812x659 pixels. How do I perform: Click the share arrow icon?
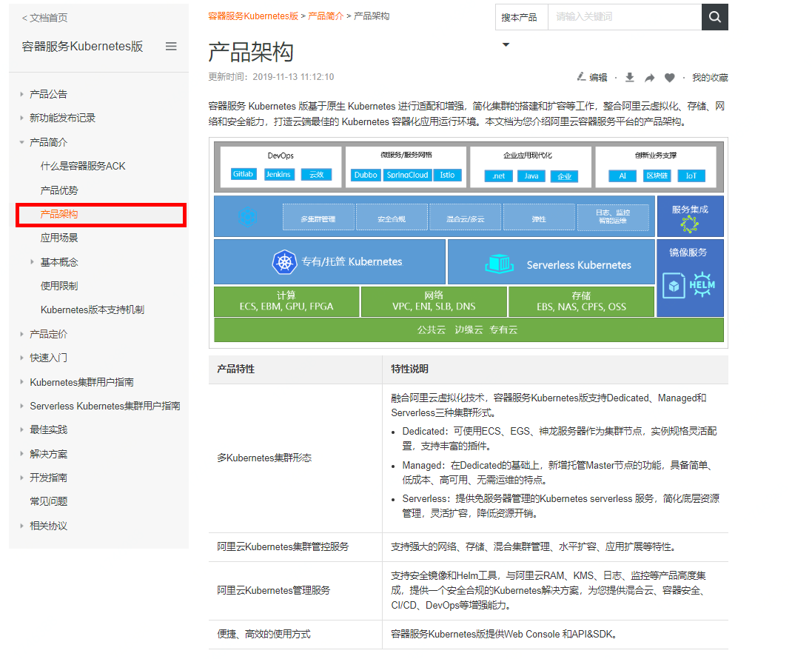(649, 78)
